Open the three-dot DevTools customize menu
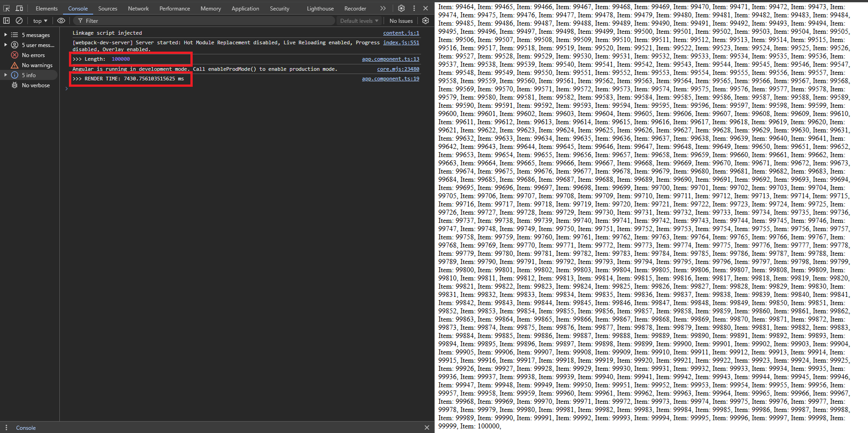 point(414,8)
